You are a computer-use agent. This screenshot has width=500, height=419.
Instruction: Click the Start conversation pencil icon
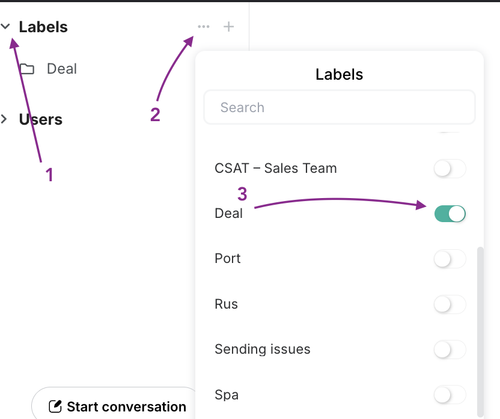[55, 406]
